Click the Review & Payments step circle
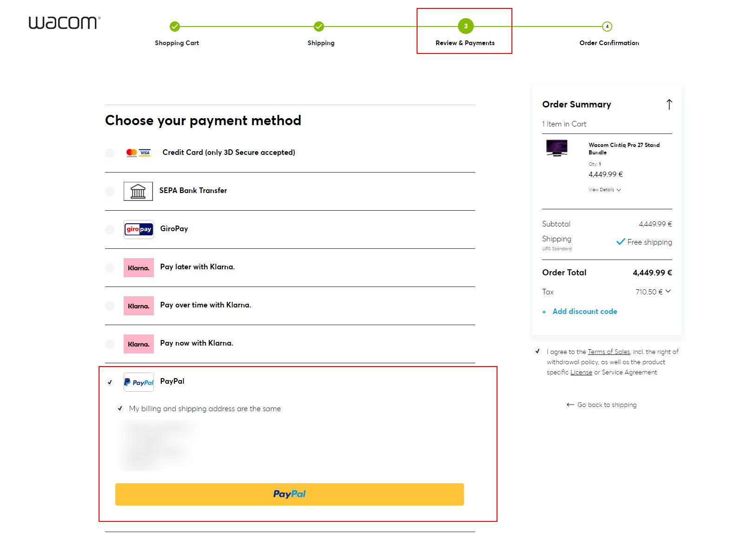This screenshot has height=540, width=756. click(466, 26)
